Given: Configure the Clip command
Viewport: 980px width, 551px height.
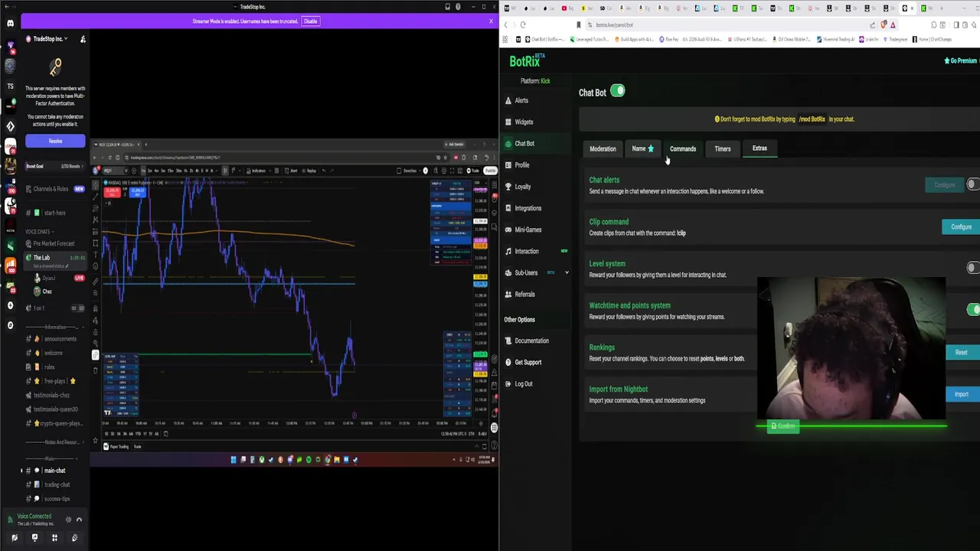Looking at the screenshot, I should (961, 227).
